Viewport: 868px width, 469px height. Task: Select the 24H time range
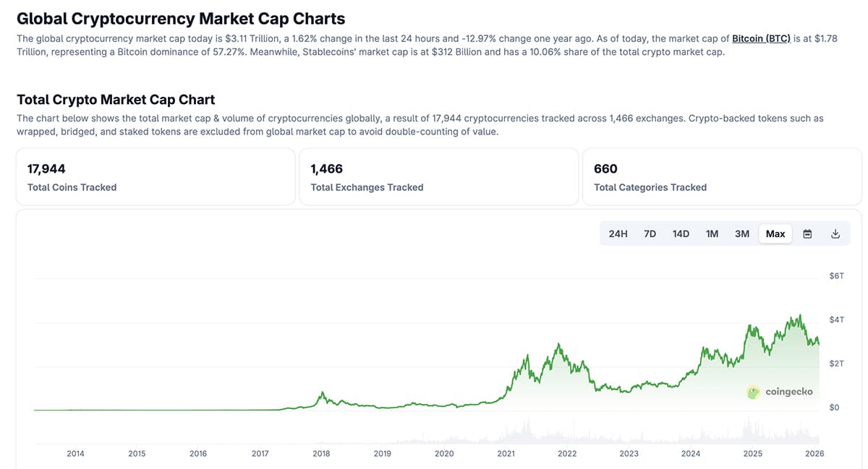point(618,233)
